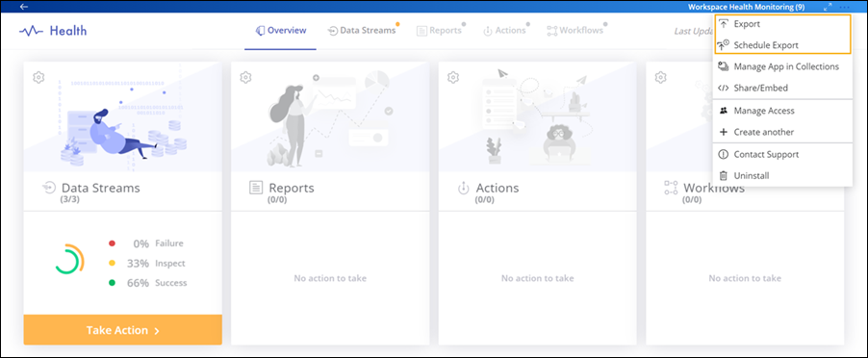This screenshot has width=868, height=358.
Task: Click the Take Action button
Action: click(123, 330)
